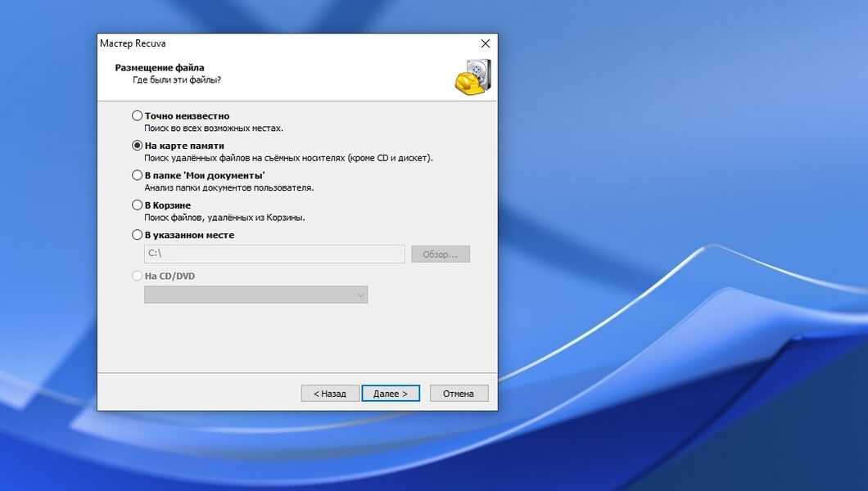
Task: Select the "В Корзине" radio option
Action: coord(137,205)
